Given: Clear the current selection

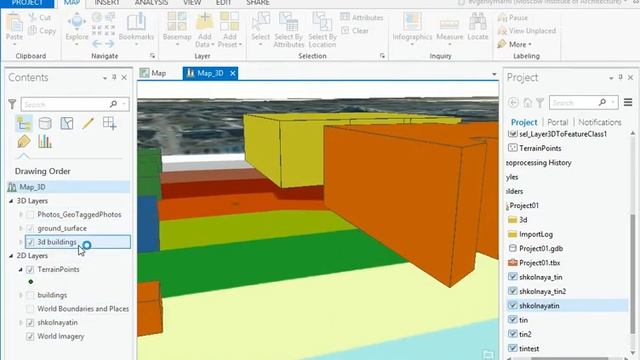Looking at the screenshot, I should click(x=355, y=31).
